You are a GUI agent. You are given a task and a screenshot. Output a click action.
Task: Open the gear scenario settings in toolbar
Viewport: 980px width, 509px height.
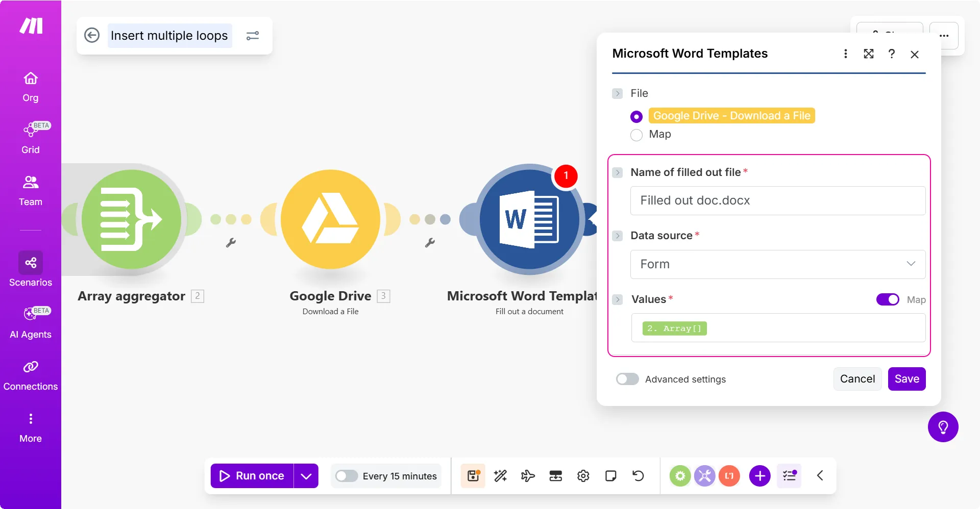pos(583,476)
